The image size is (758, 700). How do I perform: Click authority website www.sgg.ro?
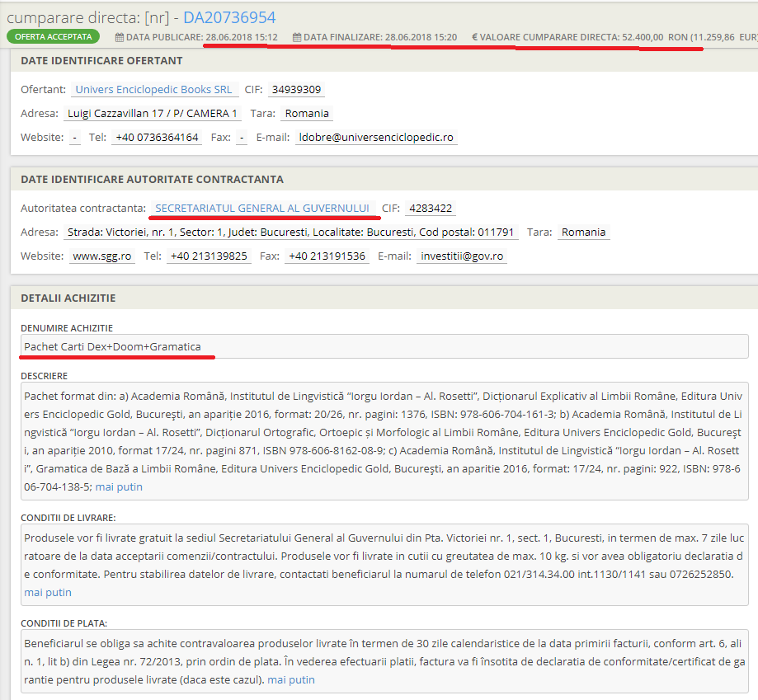pyautogui.click(x=102, y=256)
